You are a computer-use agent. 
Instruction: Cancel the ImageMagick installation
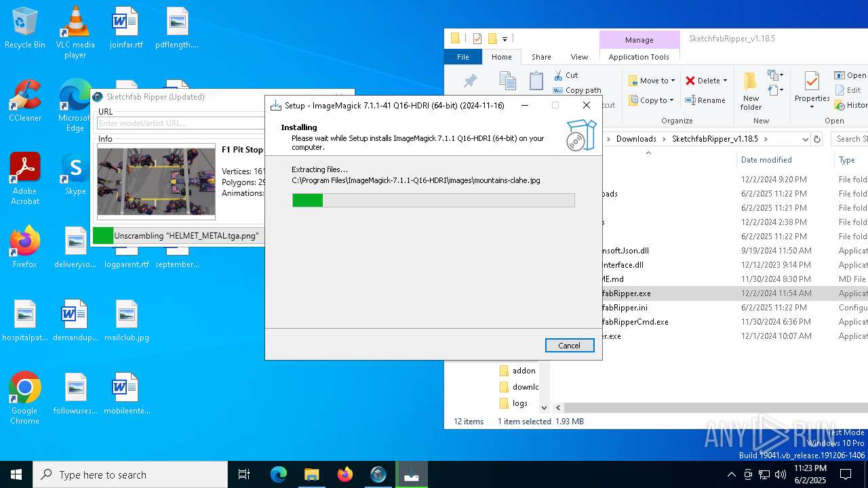(570, 346)
